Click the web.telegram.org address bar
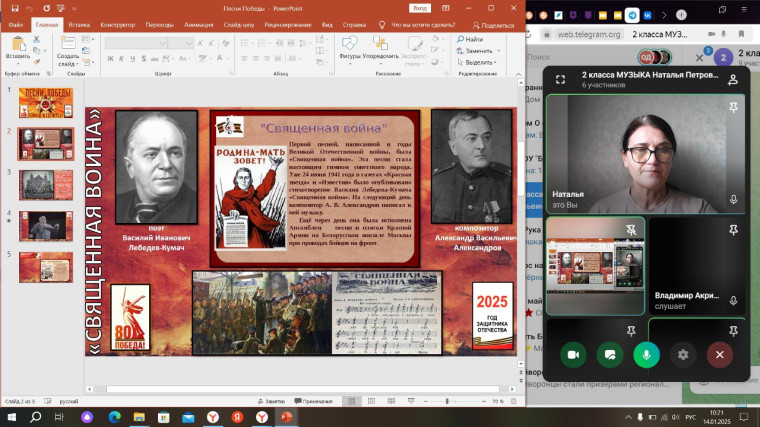 tap(589, 34)
